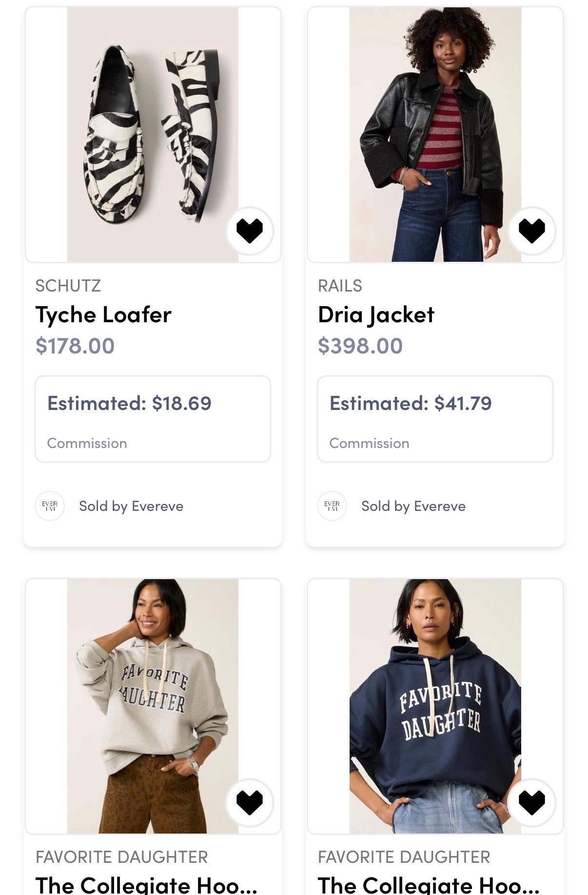Heart the navy Collegiate Hoodie

click(x=531, y=802)
